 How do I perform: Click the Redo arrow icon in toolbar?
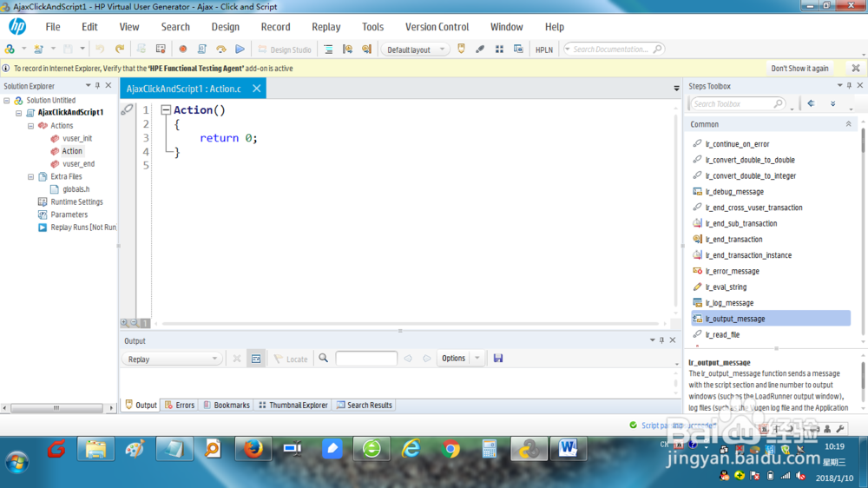click(x=120, y=49)
